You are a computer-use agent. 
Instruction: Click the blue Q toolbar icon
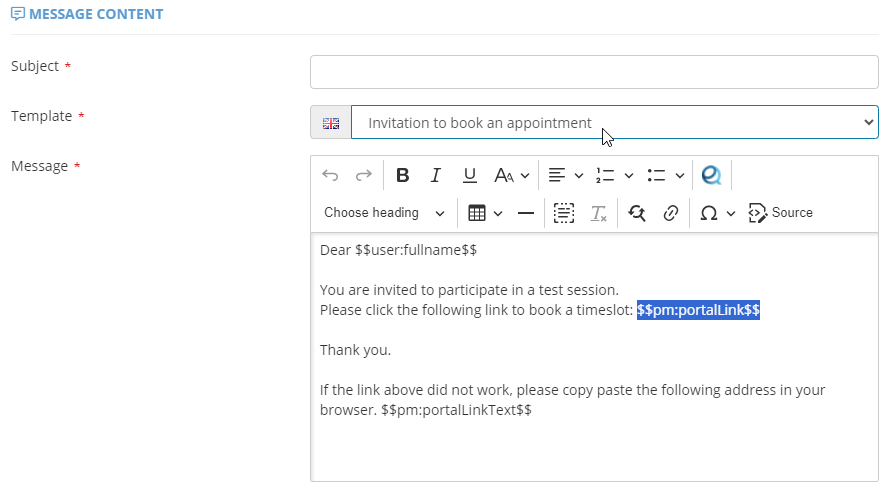tap(711, 175)
